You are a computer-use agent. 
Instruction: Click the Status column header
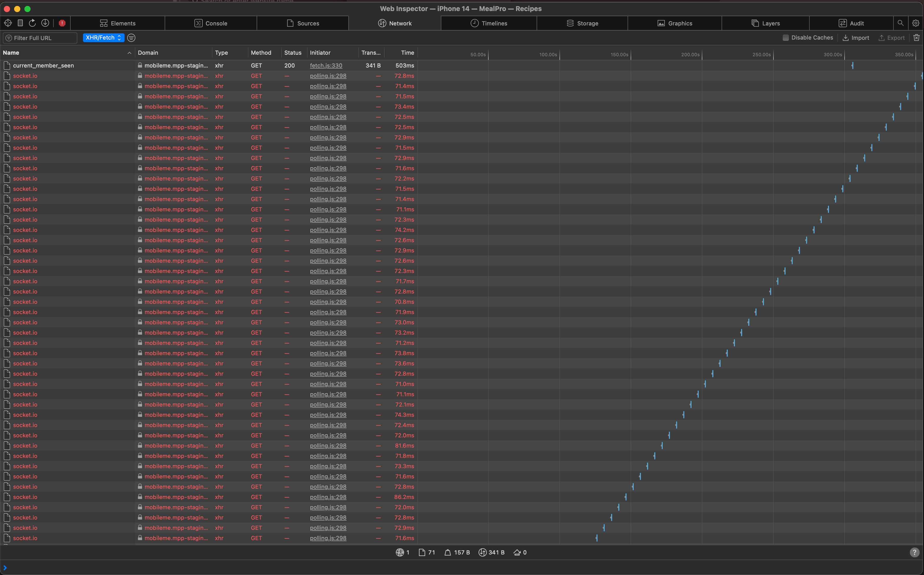coord(294,53)
